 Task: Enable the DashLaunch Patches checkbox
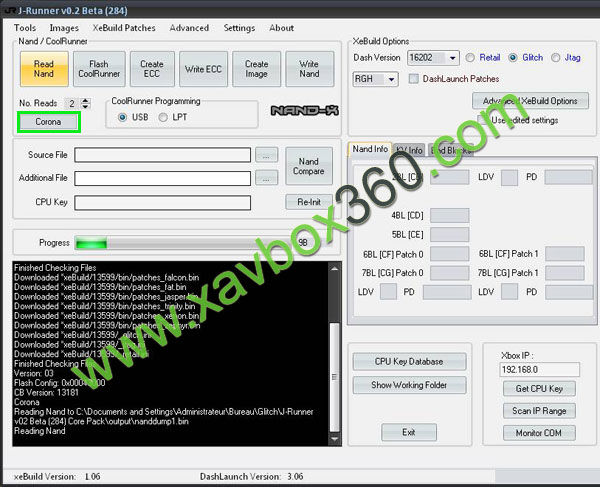click(413, 79)
